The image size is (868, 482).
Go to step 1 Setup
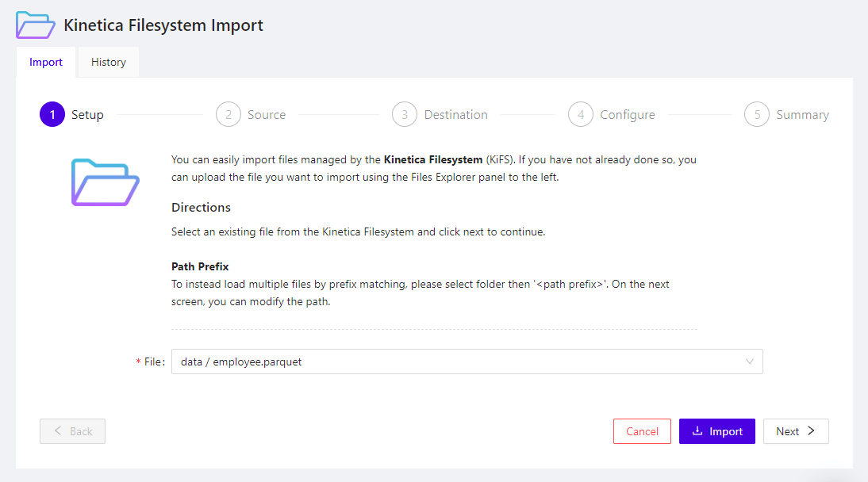(x=71, y=114)
